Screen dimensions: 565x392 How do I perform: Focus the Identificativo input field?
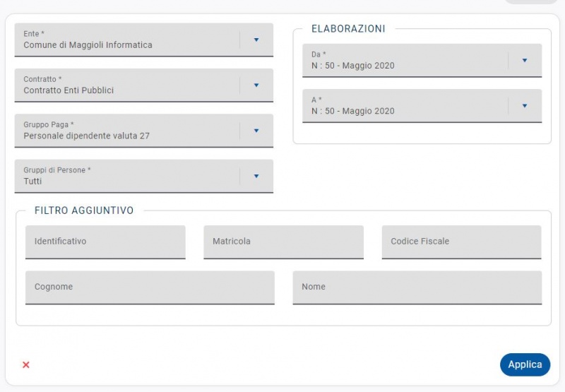[x=105, y=242]
